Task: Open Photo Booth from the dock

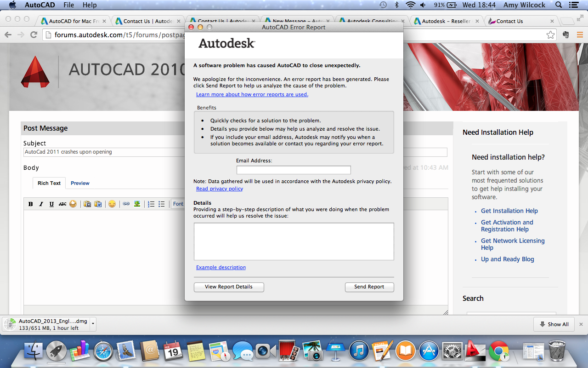Action: pyautogui.click(x=289, y=351)
